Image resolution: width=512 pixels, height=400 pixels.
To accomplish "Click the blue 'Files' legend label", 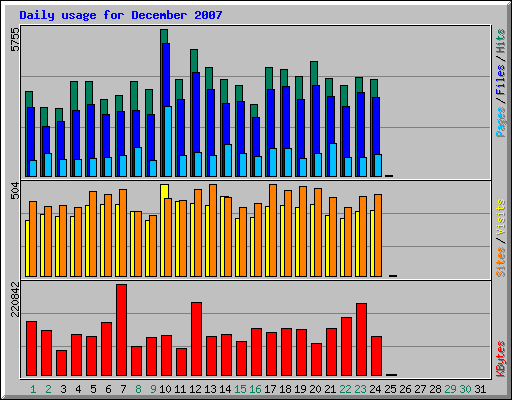I will (x=501, y=79).
